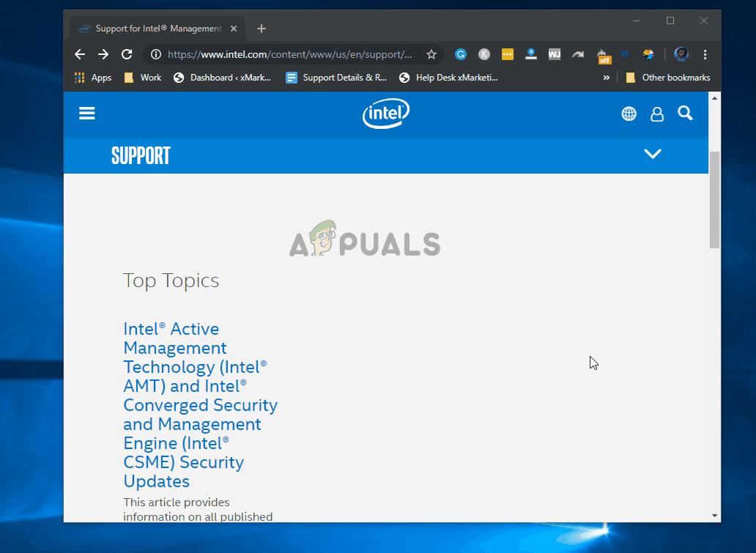Open the Intel Active Management Technology article link

pos(200,405)
